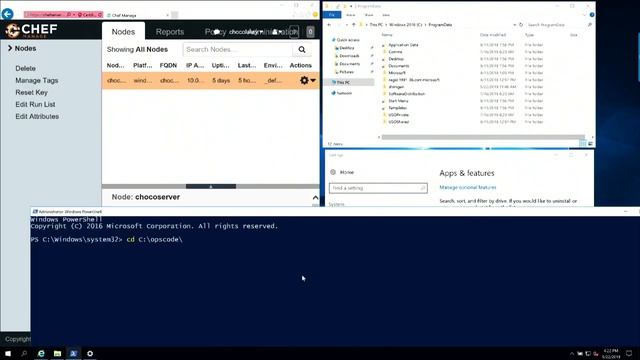Open View ribbon tab in File Explorer
Image resolution: width=640 pixels, height=360 pixels.
point(386,15)
